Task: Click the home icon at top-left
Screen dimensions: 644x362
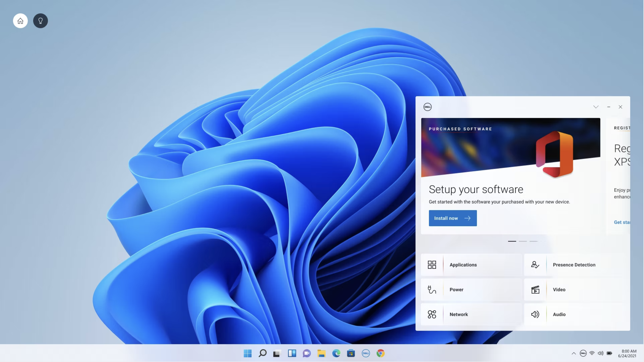Action: coord(20,21)
